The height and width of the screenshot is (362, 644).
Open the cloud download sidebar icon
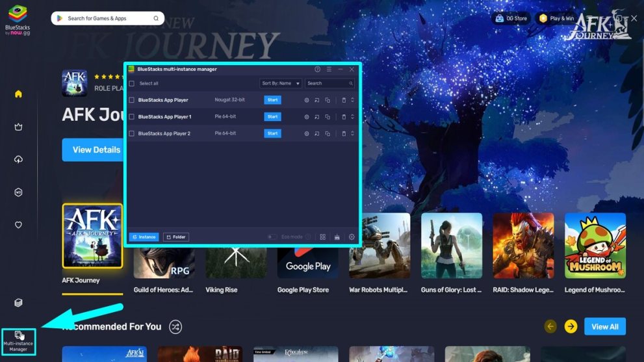[18, 159]
